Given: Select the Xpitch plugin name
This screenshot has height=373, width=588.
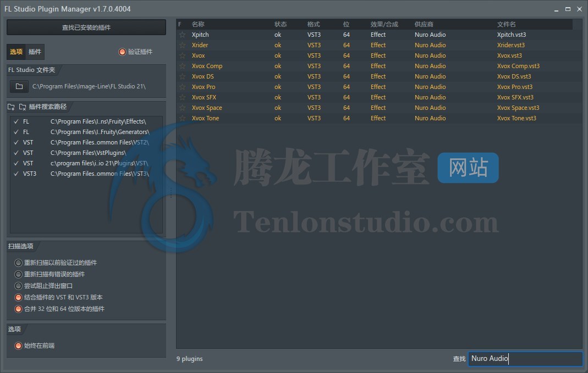Looking at the screenshot, I should (200, 35).
